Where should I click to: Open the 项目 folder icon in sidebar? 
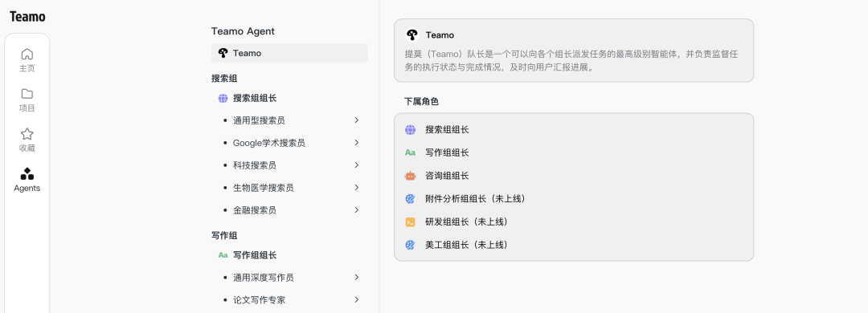coord(27,93)
